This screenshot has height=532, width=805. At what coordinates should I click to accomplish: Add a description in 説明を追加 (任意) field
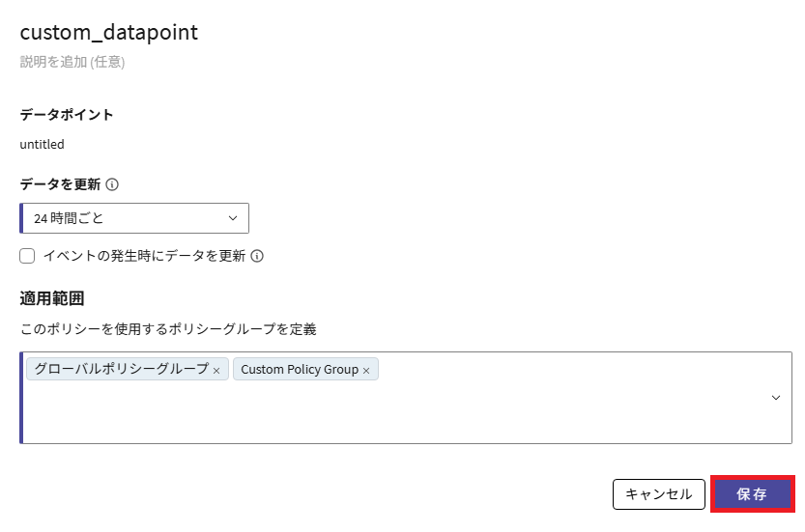pyautogui.click(x=72, y=62)
